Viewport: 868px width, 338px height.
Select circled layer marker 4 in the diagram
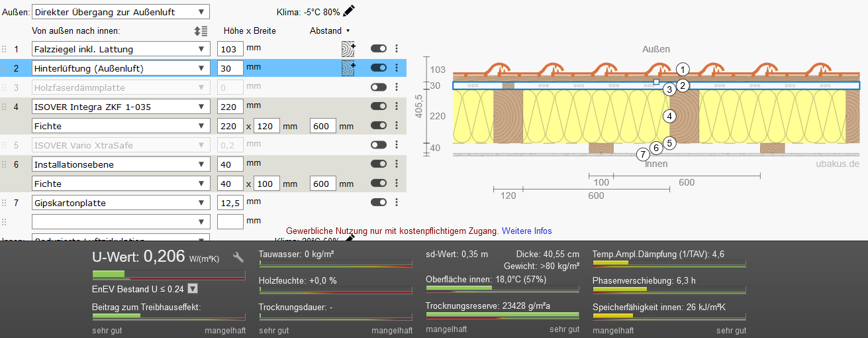pos(669,116)
